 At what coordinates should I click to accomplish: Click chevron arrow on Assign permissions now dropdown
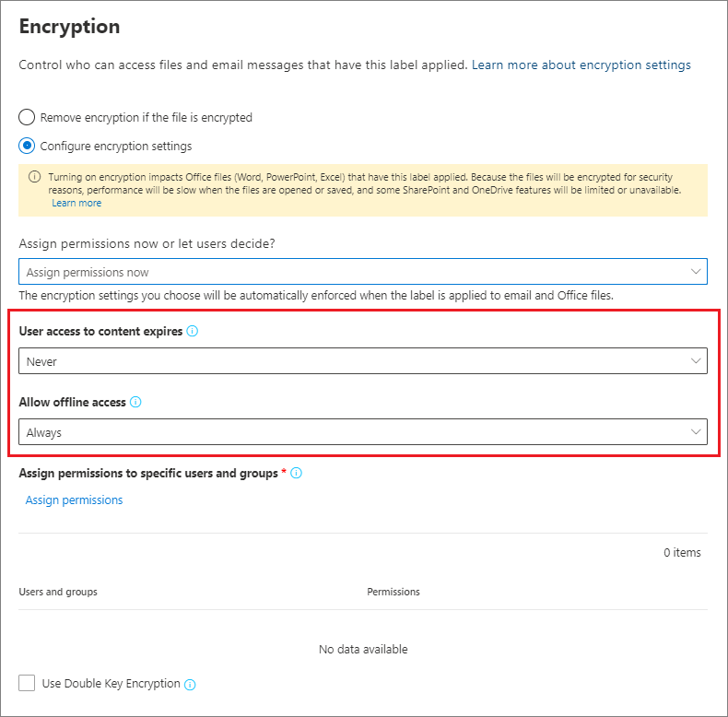tap(696, 272)
